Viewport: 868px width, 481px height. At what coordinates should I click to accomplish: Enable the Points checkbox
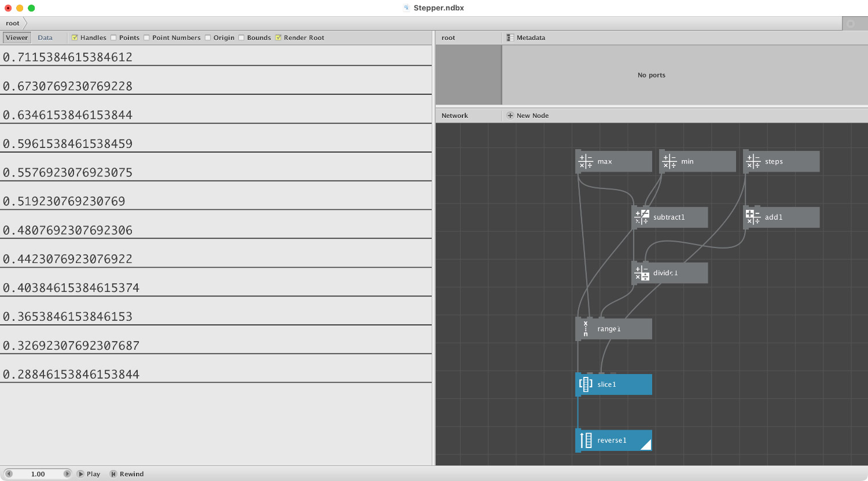pyautogui.click(x=113, y=38)
